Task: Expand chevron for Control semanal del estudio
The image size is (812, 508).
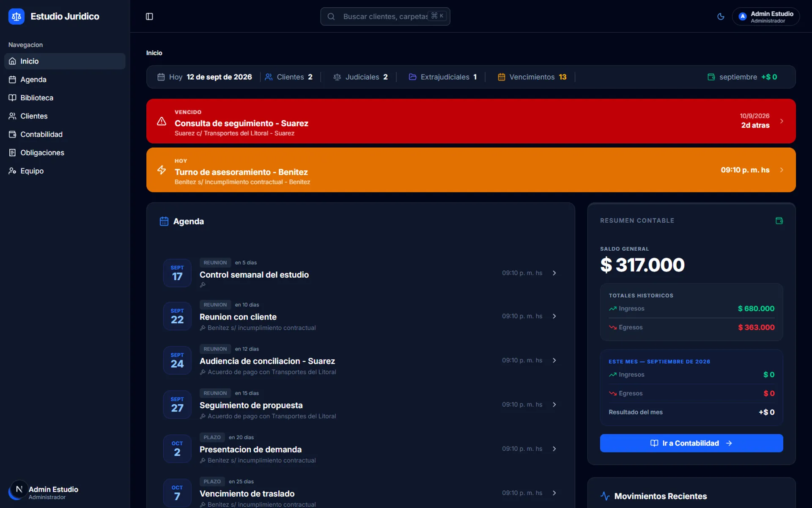Action: coord(554,273)
